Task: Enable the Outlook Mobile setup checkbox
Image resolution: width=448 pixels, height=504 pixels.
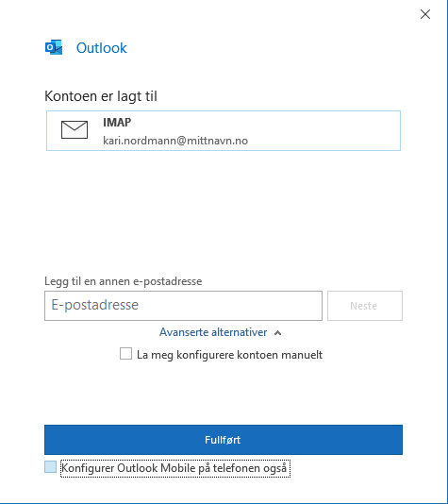Action: pos(50,466)
